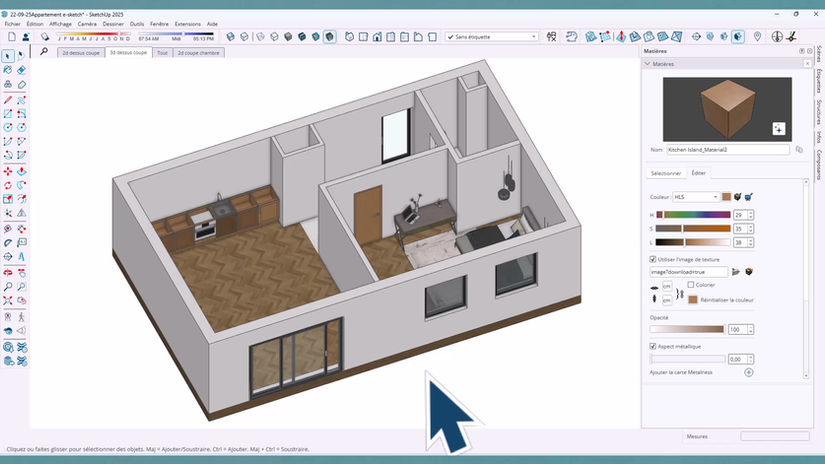Browse for texture image file
Screen dimensions: 825x464
(x=736, y=272)
